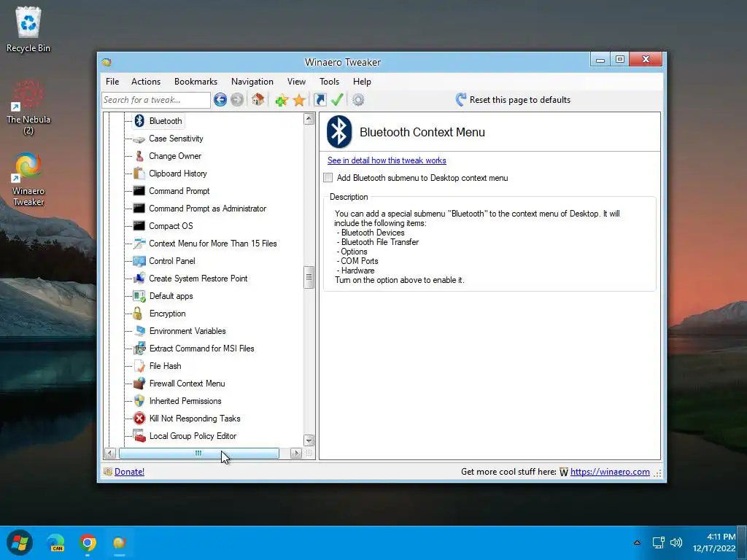Screen dimensions: 747x560
Task: Click the tree's vertical scrollbar up arrow
Action: pos(309,119)
